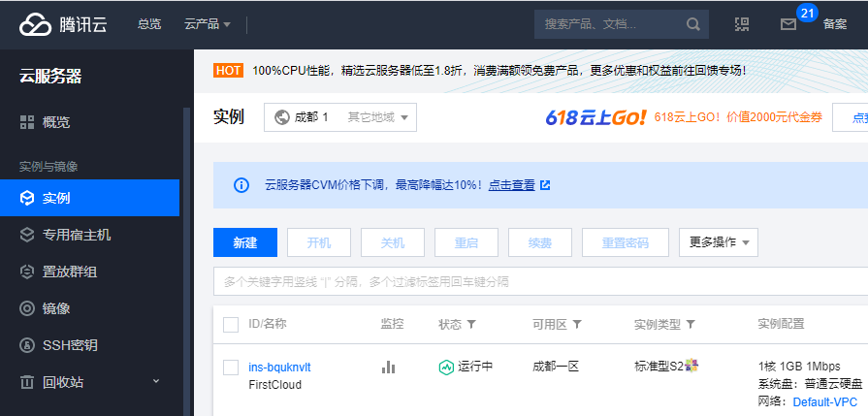Check the ins-bquknvlt instance row checkbox
Image resolution: width=868 pixels, height=416 pixels.
pos(231,367)
